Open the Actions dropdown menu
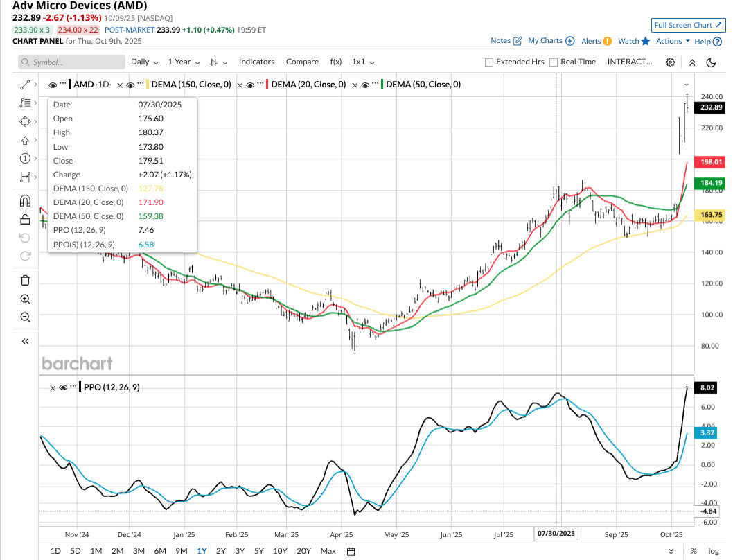The image size is (742, 560). pos(673,41)
